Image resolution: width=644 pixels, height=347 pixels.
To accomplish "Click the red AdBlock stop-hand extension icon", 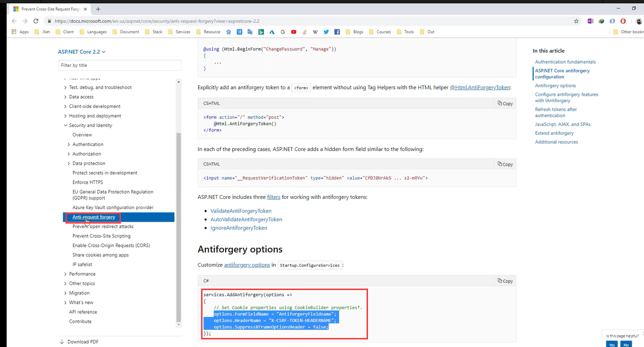I will tap(623, 21).
